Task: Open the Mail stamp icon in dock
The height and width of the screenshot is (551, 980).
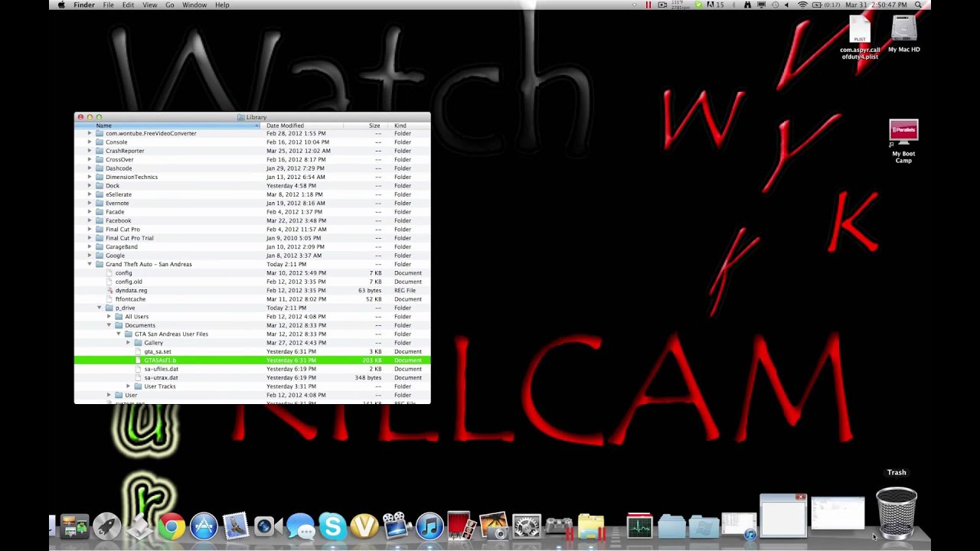Action: click(236, 527)
